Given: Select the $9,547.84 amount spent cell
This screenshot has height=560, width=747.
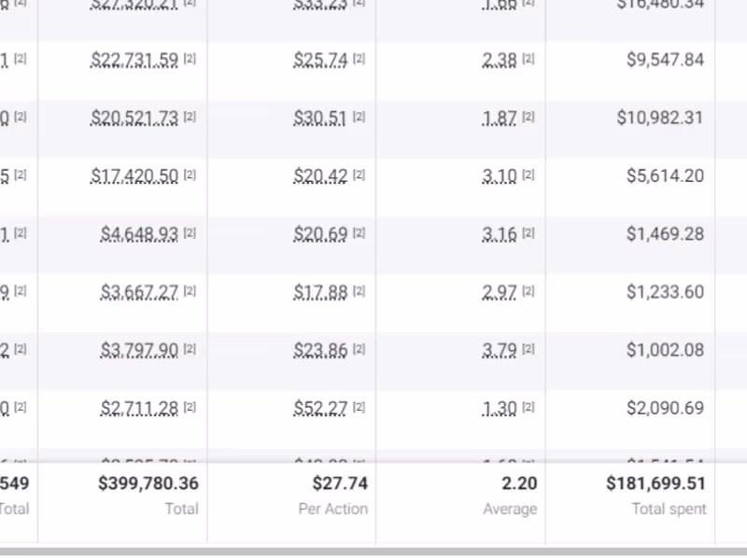Looking at the screenshot, I should coord(665,60).
